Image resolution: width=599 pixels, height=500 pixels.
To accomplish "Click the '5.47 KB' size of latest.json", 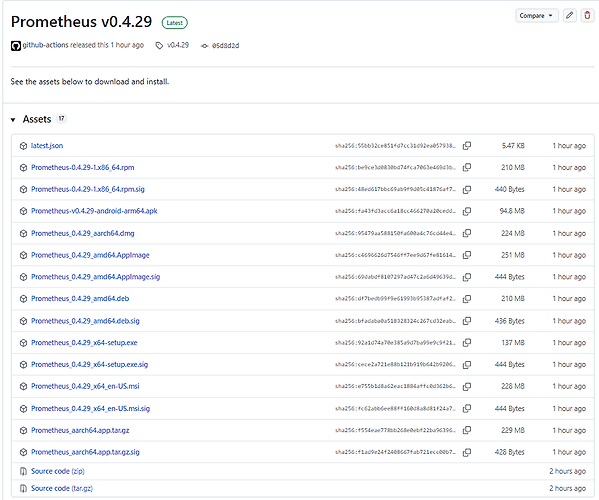I will pyautogui.click(x=513, y=146).
